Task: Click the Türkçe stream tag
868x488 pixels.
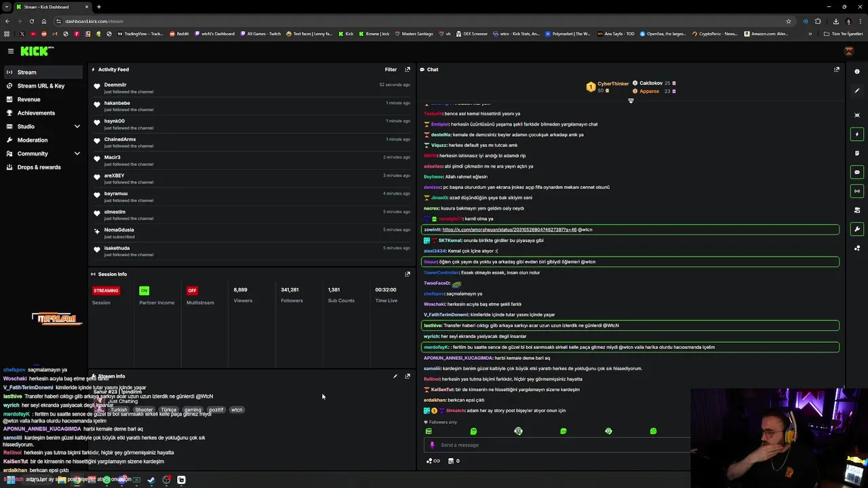Action: (x=169, y=410)
